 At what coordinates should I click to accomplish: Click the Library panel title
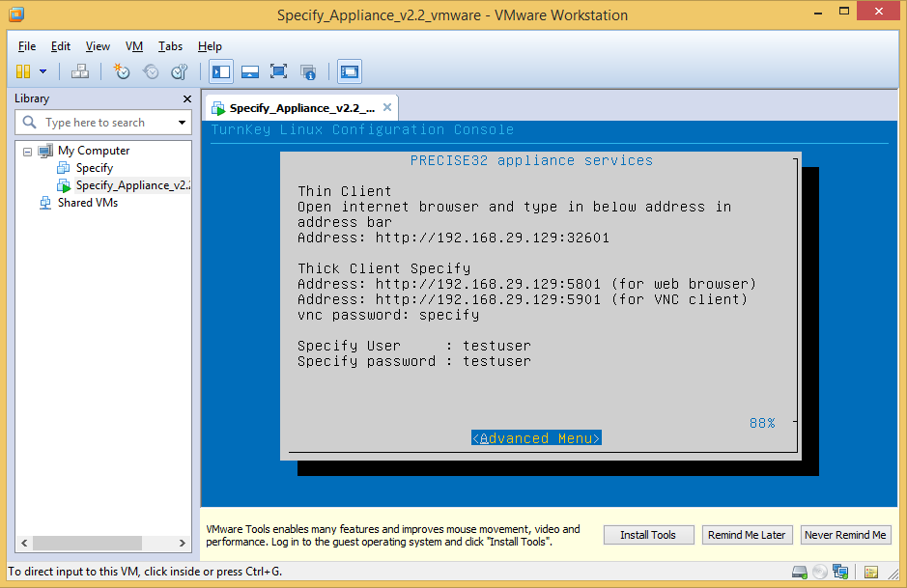[32, 98]
